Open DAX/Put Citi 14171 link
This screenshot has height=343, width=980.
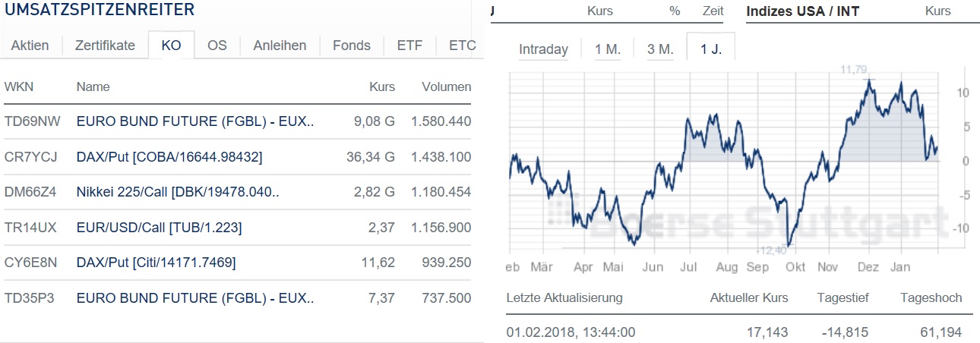coord(156,263)
